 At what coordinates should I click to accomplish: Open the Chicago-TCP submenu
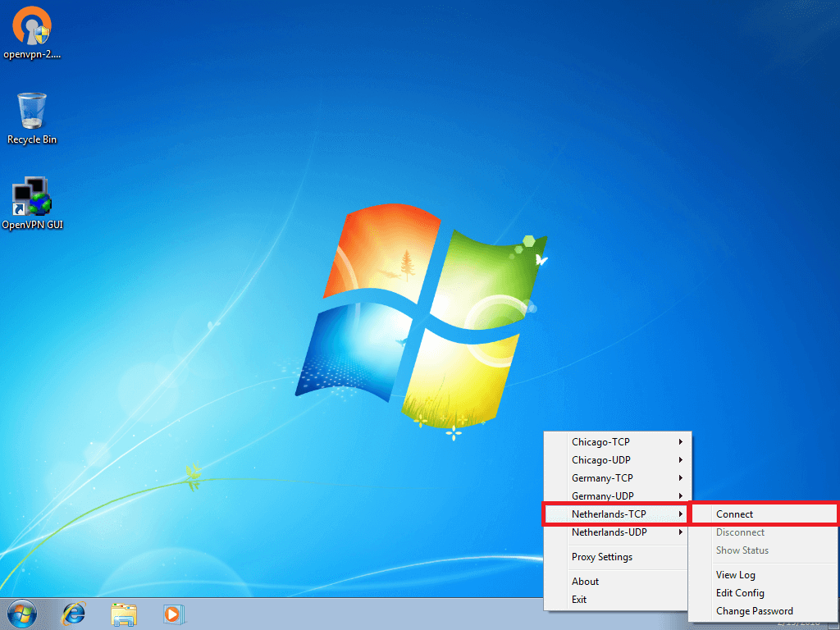click(618, 442)
